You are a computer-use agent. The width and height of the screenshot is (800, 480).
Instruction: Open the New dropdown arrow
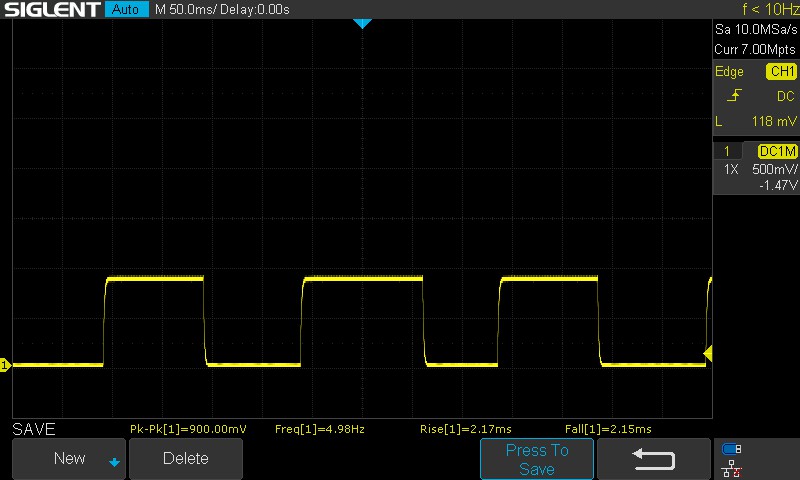click(114, 463)
